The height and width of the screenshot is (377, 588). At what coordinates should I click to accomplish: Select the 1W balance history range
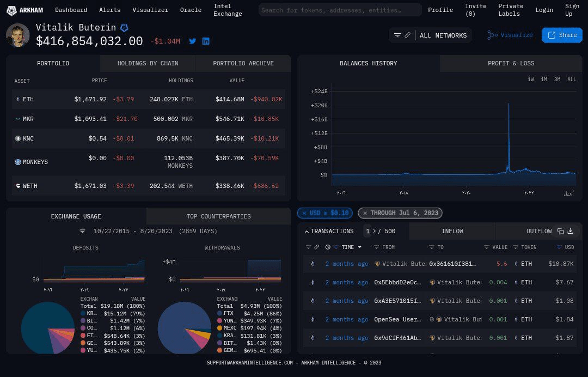[531, 80]
